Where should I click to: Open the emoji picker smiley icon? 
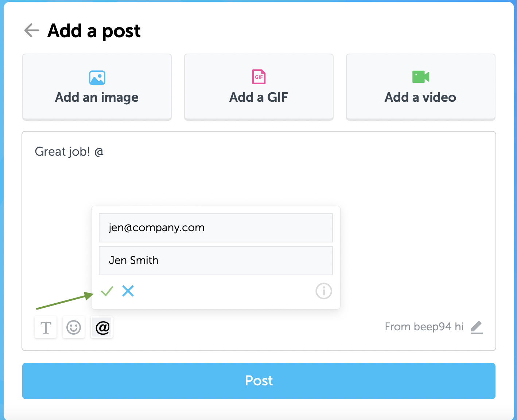(x=74, y=327)
